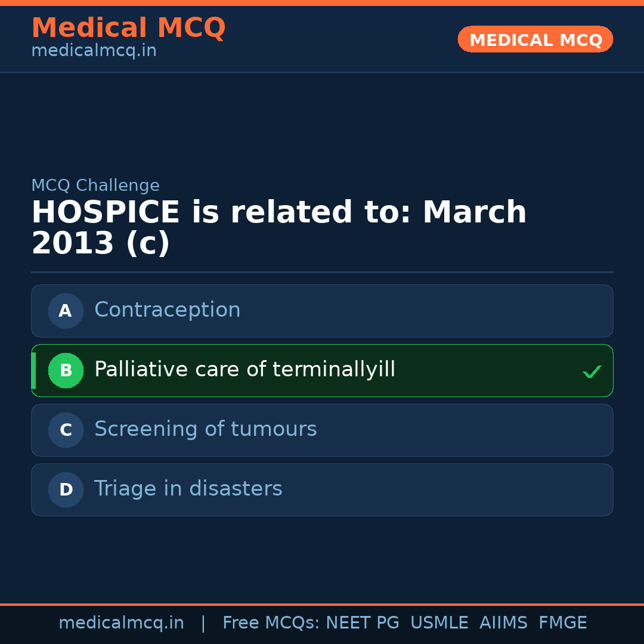Viewport: 644px width, 644px height.
Task: Select the Contraception answer text
Action: [167, 310]
